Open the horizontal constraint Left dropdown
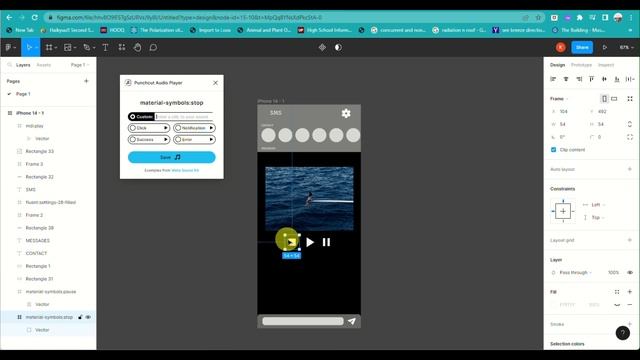Screen dimensions: 640x360 tap(598, 205)
